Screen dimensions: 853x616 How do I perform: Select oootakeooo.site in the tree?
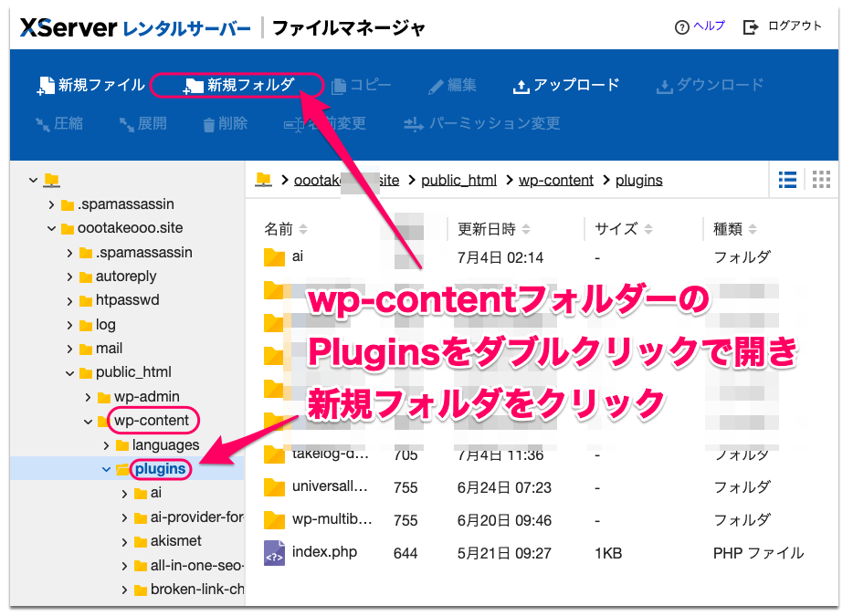click(x=130, y=228)
